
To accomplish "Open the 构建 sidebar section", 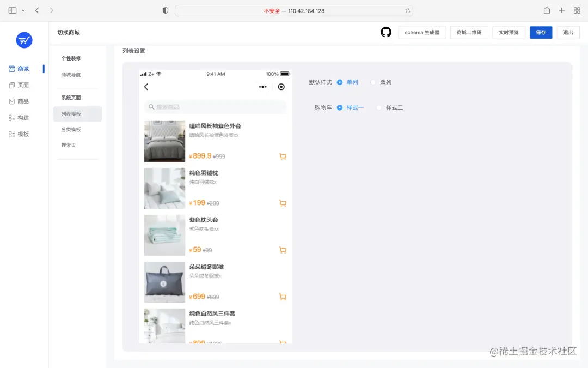I will coord(19,118).
